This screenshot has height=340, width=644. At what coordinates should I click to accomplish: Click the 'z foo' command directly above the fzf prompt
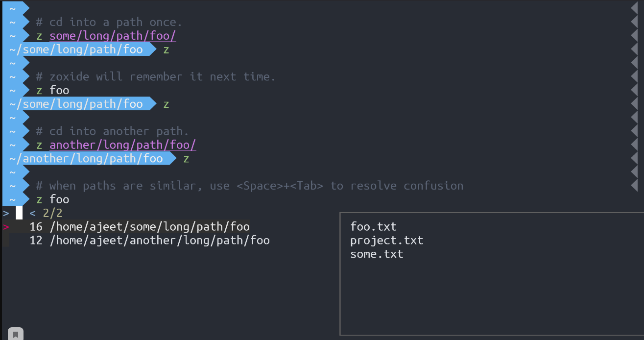pos(52,199)
